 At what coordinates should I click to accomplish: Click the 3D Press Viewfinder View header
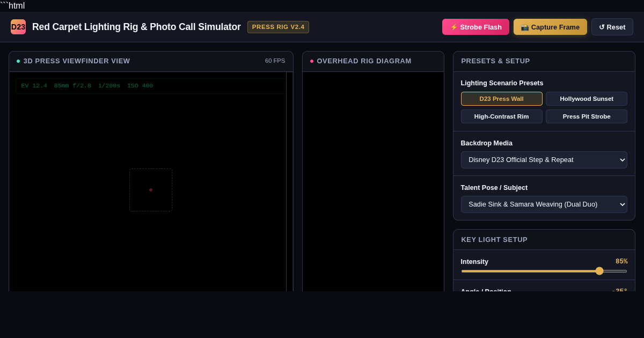tap(151, 61)
